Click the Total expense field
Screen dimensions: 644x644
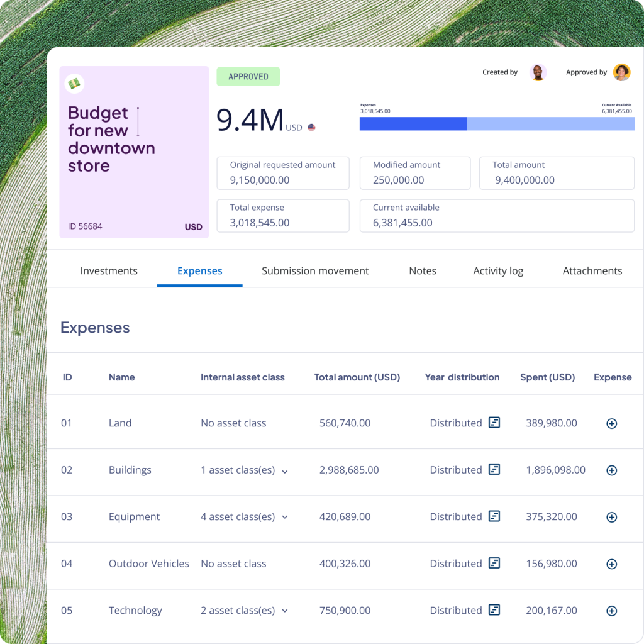[283, 216]
